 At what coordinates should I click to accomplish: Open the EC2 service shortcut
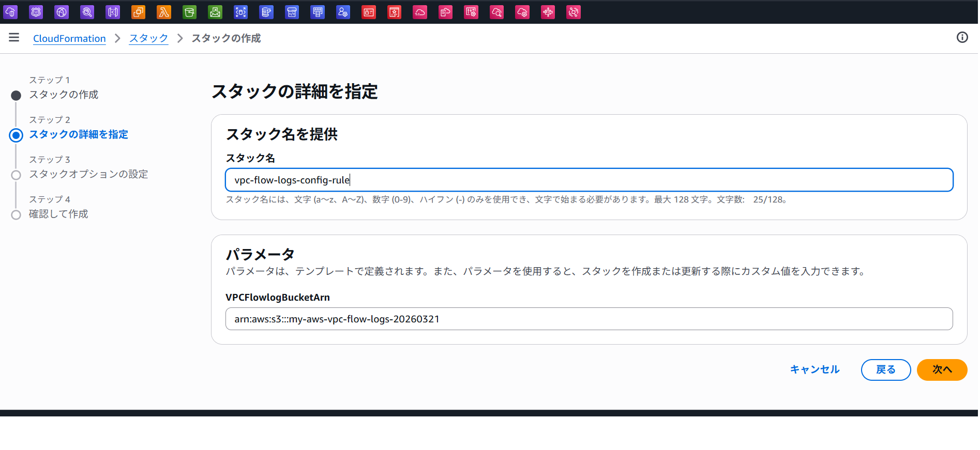pyautogui.click(x=139, y=12)
